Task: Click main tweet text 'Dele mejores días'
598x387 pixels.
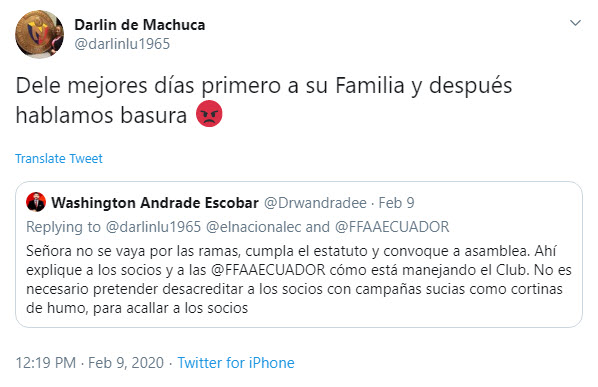Action: click(x=105, y=85)
